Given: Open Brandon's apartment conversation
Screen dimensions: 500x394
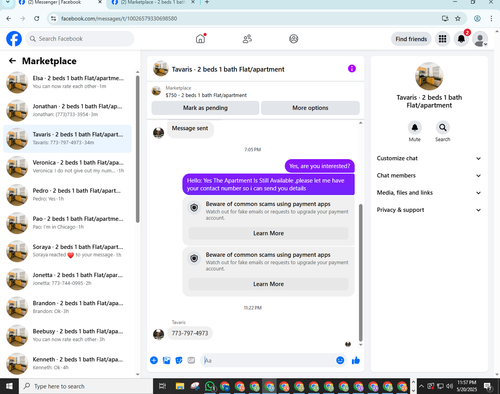Looking at the screenshot, I should 67,307.
